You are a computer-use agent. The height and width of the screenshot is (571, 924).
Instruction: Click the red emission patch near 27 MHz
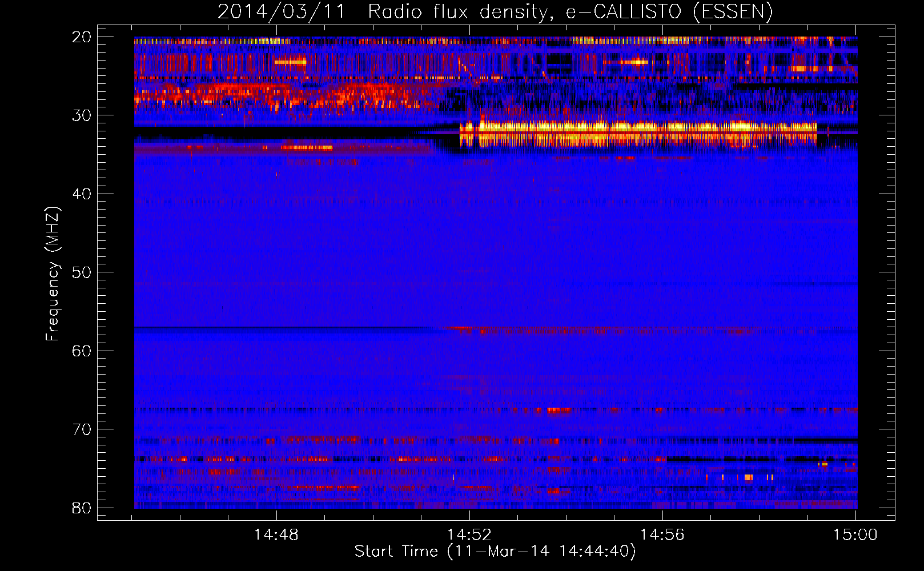click(x=286, y=95)
